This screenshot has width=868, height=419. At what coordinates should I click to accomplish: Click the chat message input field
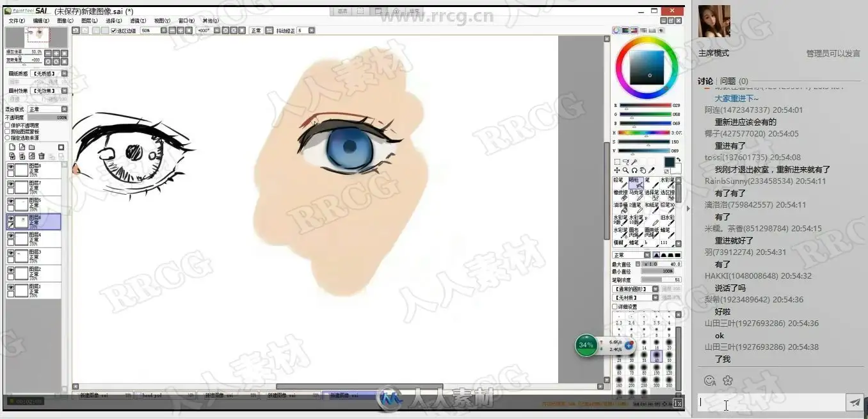click(x=771, y=402)
